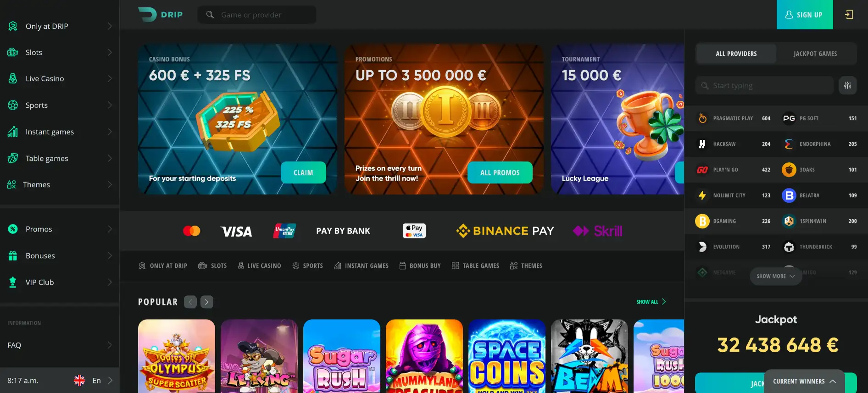Screen dimensions: 868x393
Task: Open the Sugar Rush game thumbnail
Action: 342,356
